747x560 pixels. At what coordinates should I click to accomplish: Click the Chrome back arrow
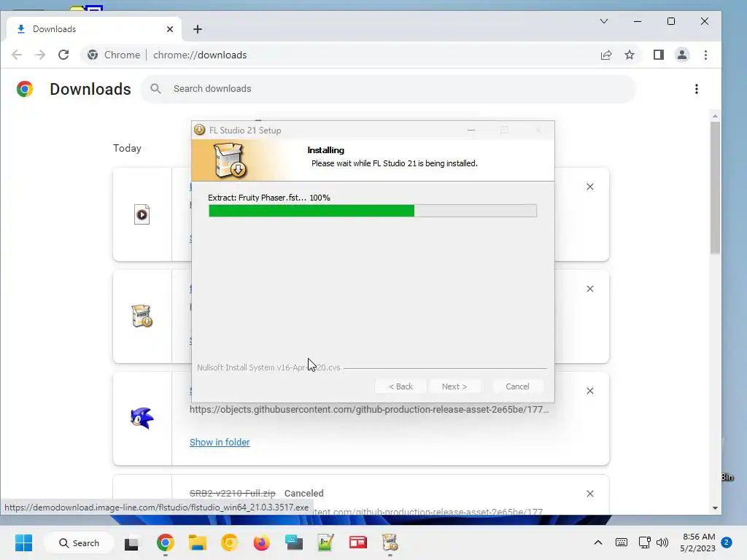coord(17,55)
